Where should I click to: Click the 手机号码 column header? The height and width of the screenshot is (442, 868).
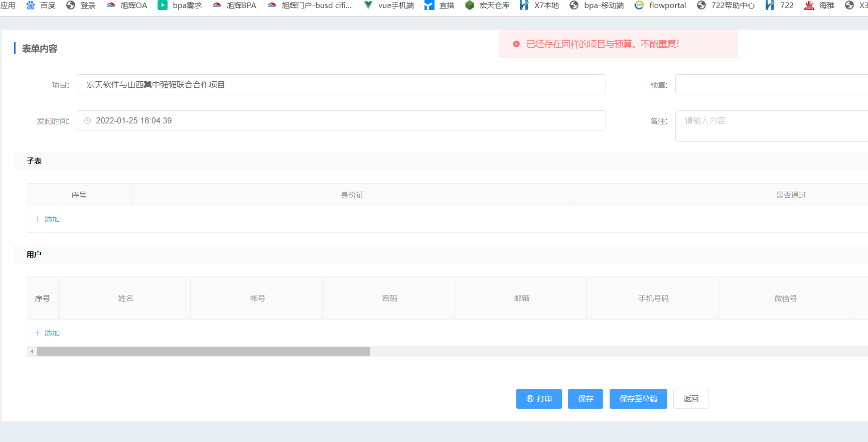tap(653, 299)
